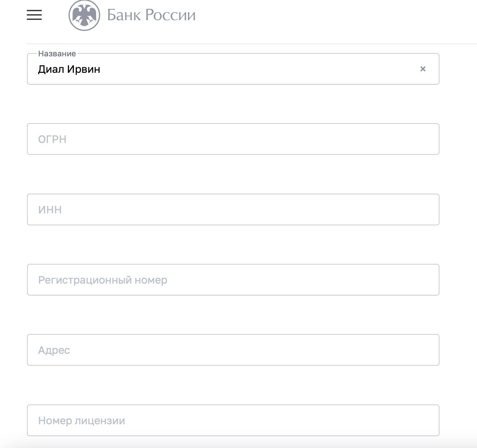
Task: Click the Адрес placeholder text
Action: click(x=54, y=350)
